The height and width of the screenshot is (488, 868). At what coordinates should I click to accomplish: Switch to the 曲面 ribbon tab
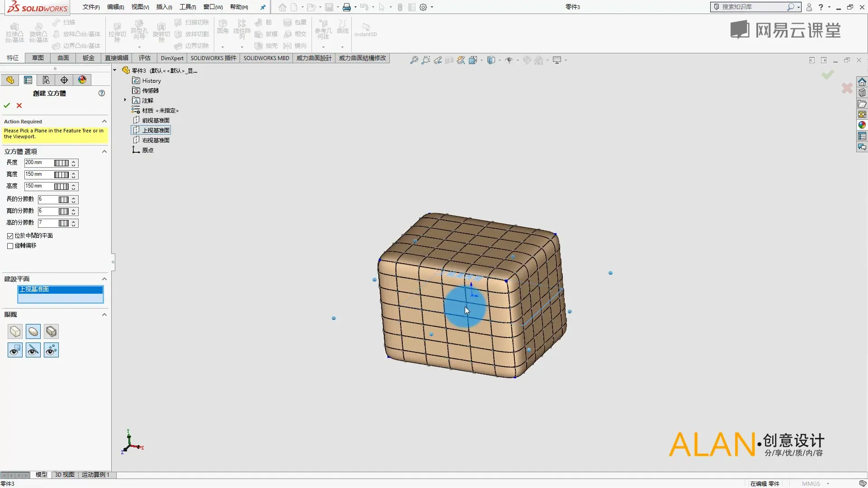click(63, 58)
